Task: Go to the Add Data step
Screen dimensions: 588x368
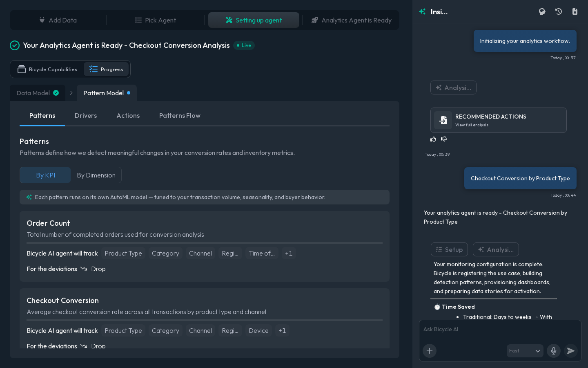Action: (x=58, y=20)
